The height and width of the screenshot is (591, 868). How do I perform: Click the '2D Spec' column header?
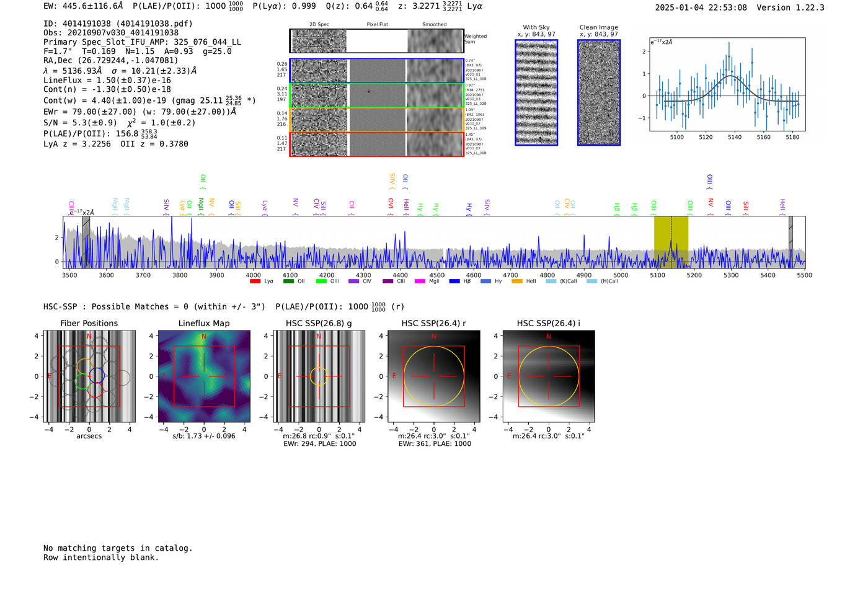pyautogui.click(x=319, y=25)
